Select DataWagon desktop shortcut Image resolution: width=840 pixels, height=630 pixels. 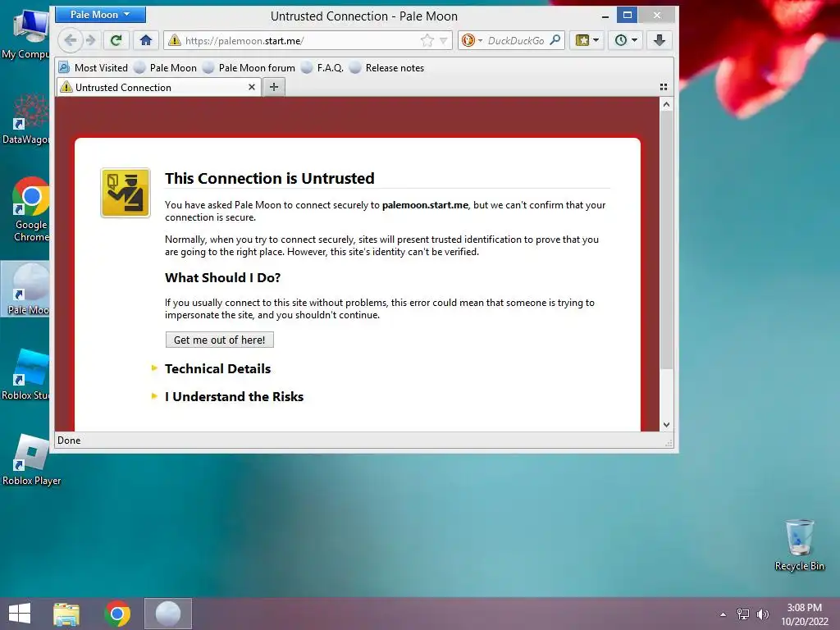(x=25, y=119)
